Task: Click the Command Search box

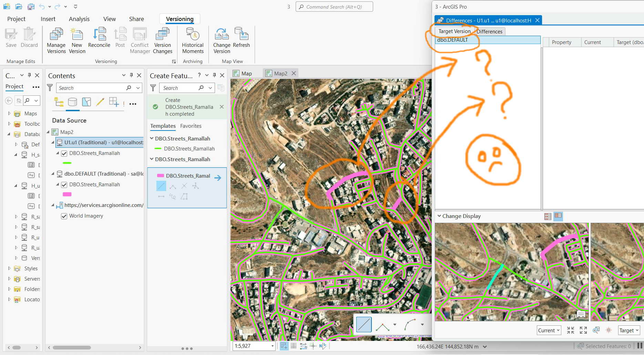Action: [x=334, y=7]
